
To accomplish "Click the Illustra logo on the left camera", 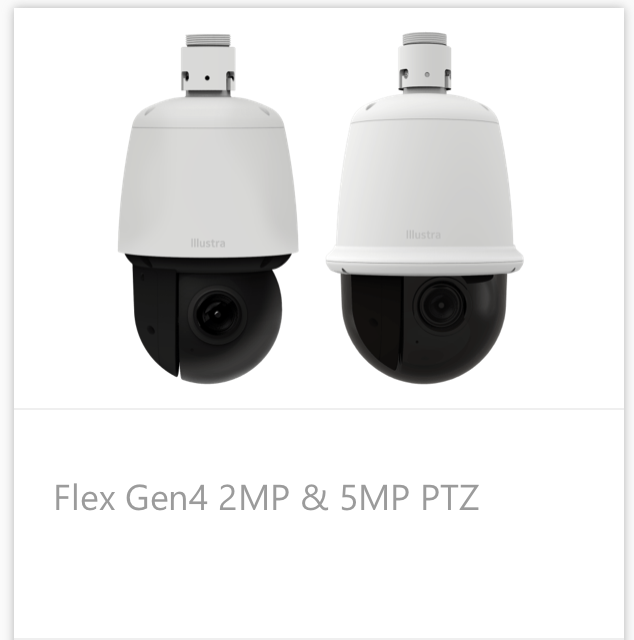I will (x=208, y=243).
